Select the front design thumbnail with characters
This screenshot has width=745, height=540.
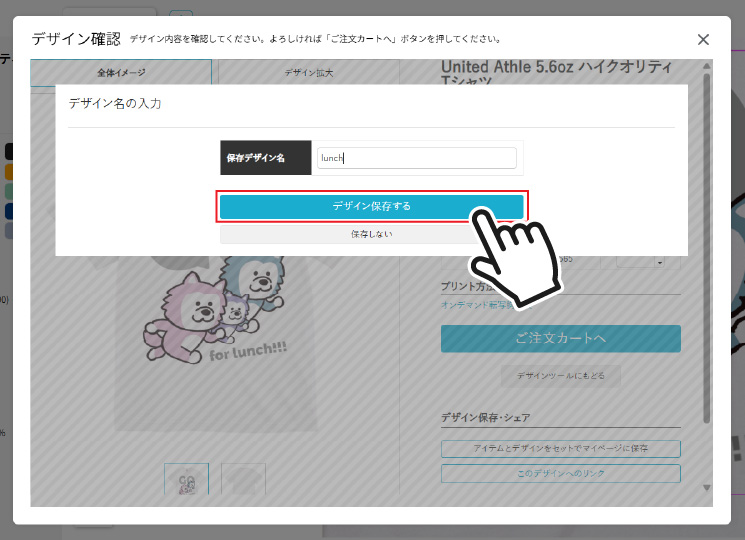(186, 480)
